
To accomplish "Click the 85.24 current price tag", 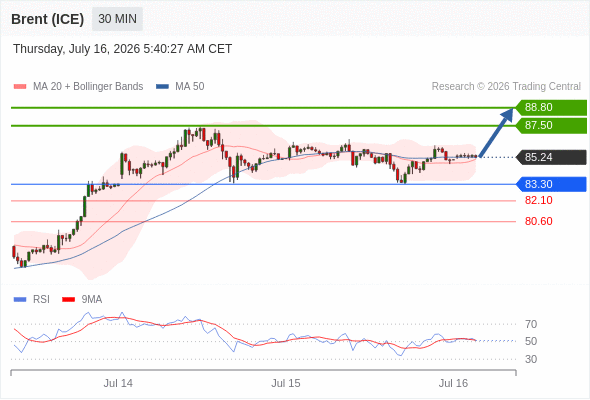I will [550, 157].
